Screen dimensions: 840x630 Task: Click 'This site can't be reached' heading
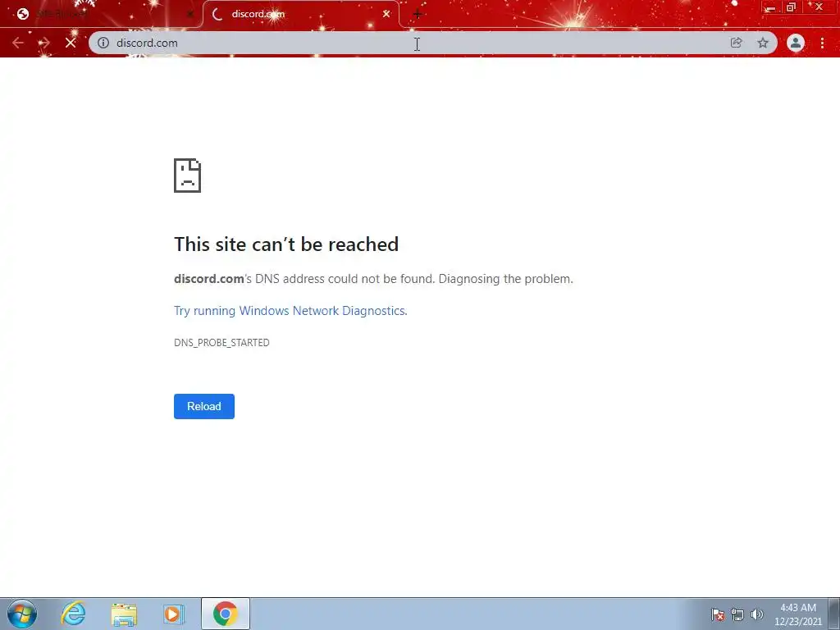click(286, 244)
